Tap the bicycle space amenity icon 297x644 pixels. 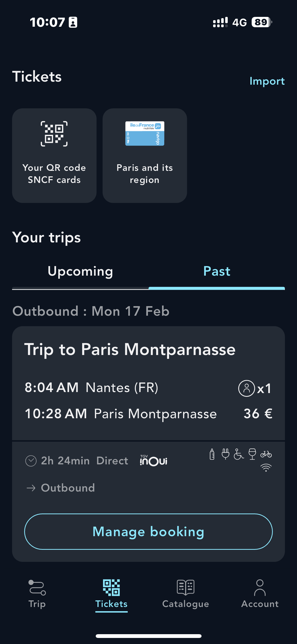pyautogui.click(x=266, y=454)
